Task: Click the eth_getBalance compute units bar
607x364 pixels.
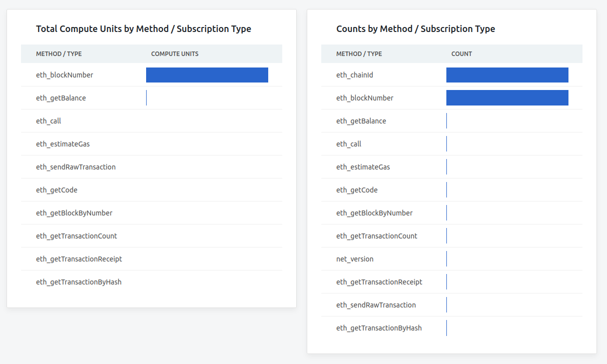Action: click(147, 97)
